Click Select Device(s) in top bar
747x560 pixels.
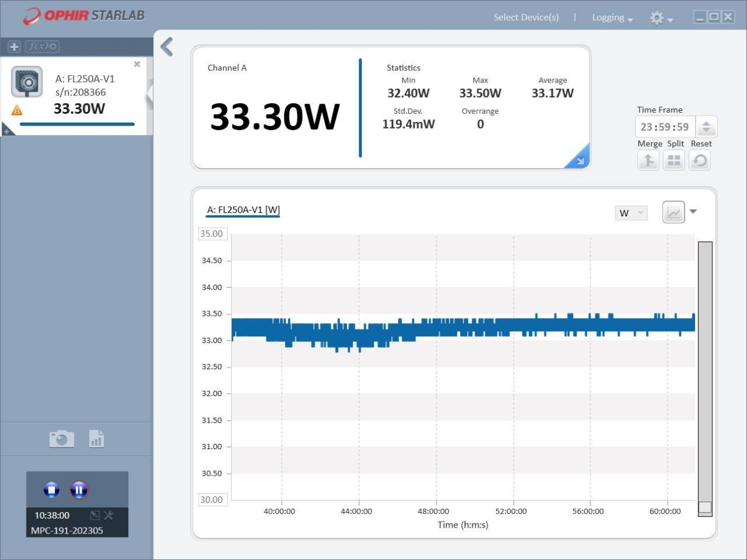pyautogui.click(x=526, y=18)
